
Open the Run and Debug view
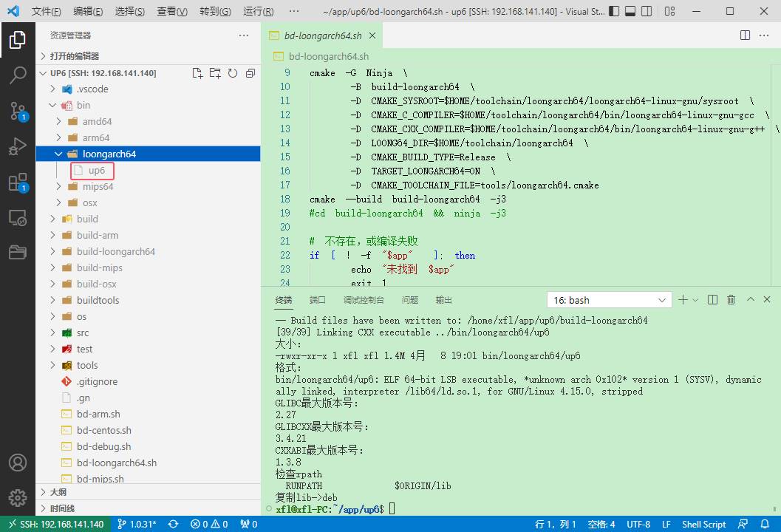pos(18,146)
